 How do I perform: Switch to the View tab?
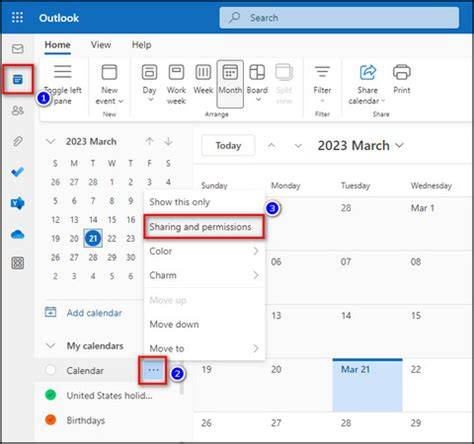[x=101, y=45]
